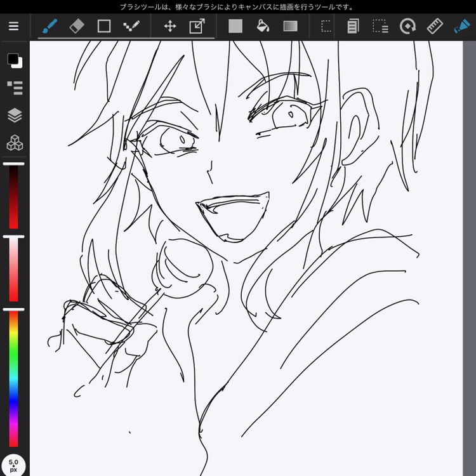Click the drawing canvas on the character's mouth
The height and width of the screenshot is (476, 476).
click(x=234, y=217)
